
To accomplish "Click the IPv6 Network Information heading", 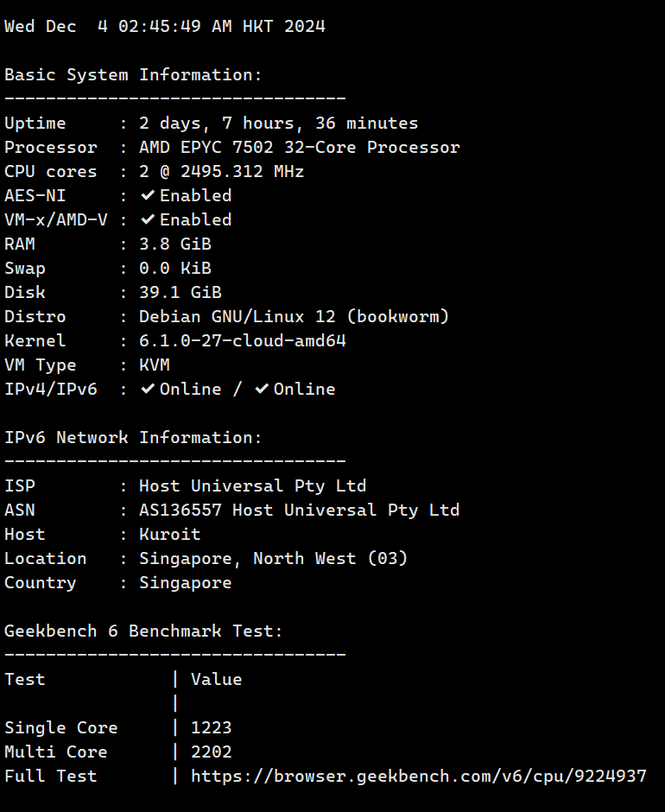I will [133, 437].
